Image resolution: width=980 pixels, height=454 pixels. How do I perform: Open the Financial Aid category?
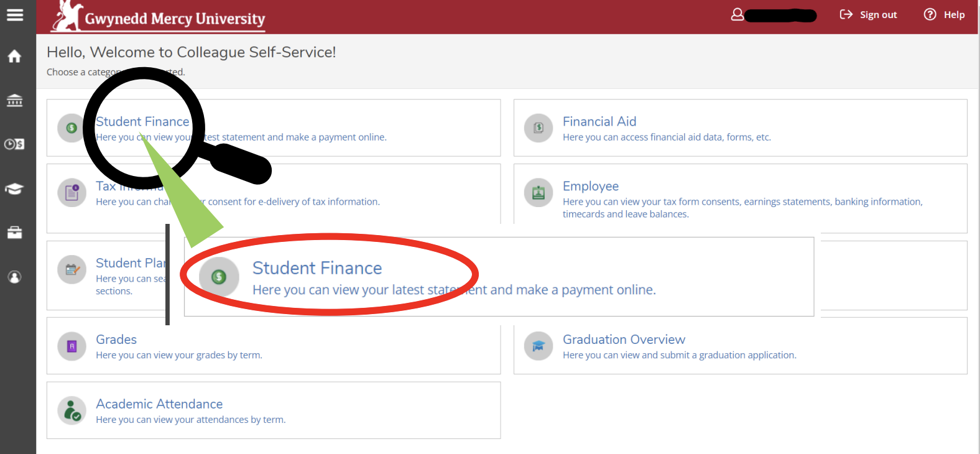[x=599, y=121]
